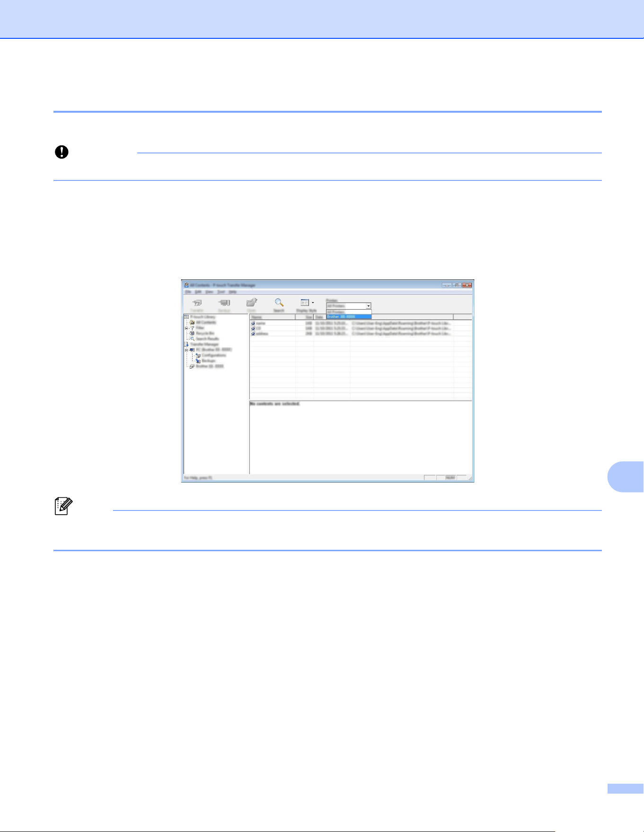This screenshot has height=832, width=644.
Task: Click the icon of the 'name' file
Action: point(253,323)
